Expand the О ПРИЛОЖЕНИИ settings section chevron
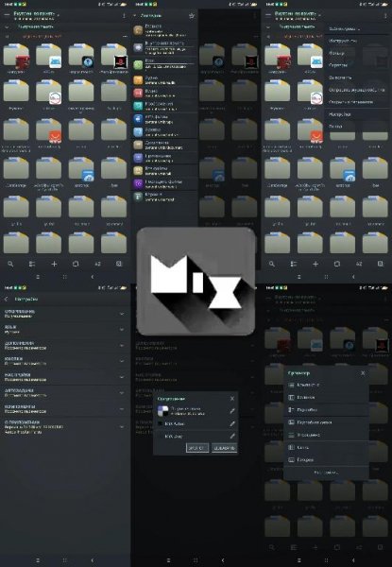392x567 pixels. 122,427
